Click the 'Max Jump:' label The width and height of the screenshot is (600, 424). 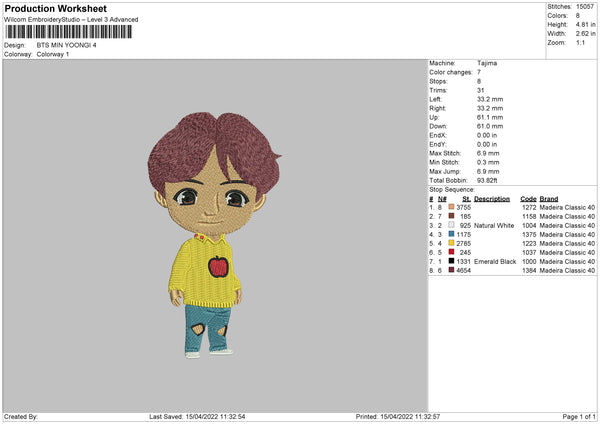(x=445, y=171)
